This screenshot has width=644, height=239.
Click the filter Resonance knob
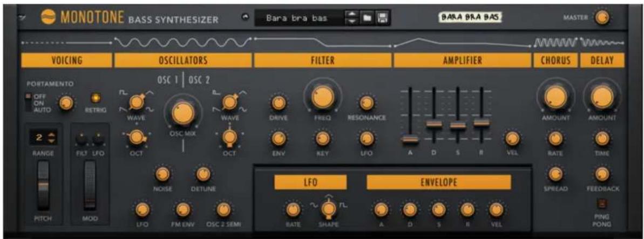(x=366, y=103)
